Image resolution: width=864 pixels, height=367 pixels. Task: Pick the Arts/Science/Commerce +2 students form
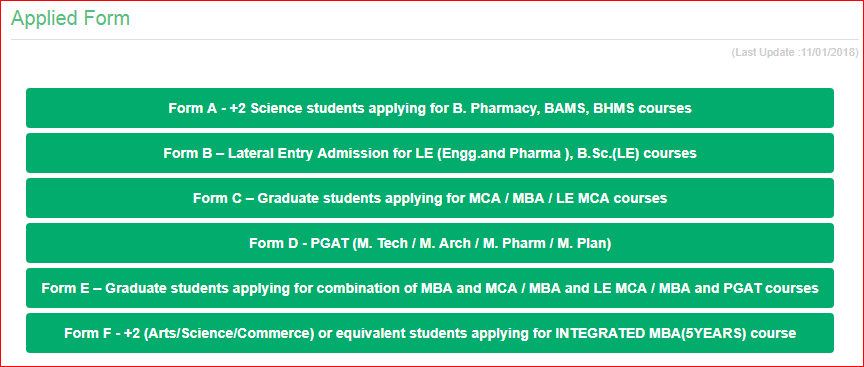430,333
